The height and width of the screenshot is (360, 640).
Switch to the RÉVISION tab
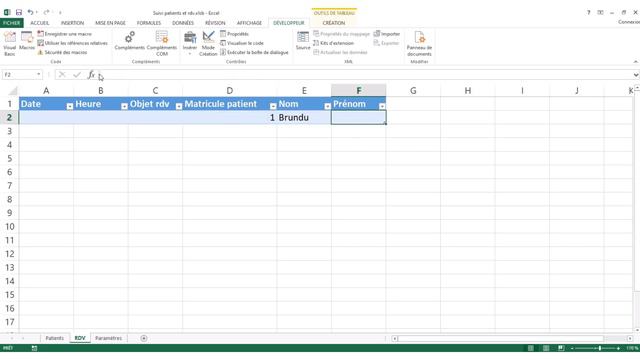(x=215, y=23)
